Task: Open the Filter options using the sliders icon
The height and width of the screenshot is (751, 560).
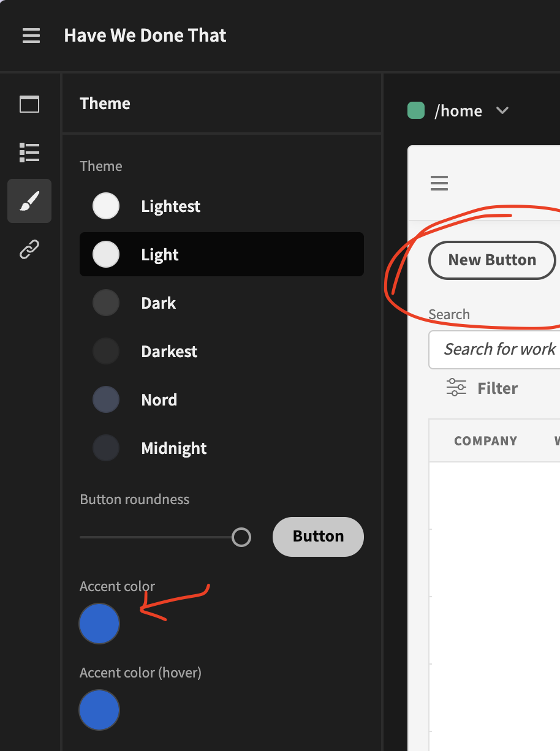Action: click(x=455, y=387)
